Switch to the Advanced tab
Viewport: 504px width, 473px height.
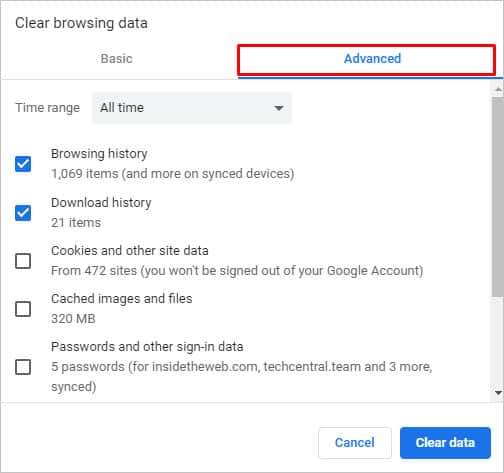click(x=372, y=59)
